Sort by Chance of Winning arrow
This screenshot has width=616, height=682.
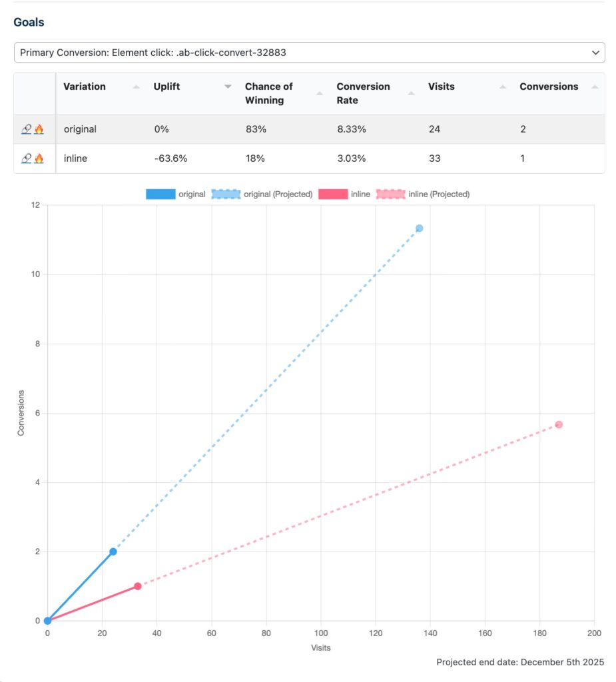[x=320, y=94]
